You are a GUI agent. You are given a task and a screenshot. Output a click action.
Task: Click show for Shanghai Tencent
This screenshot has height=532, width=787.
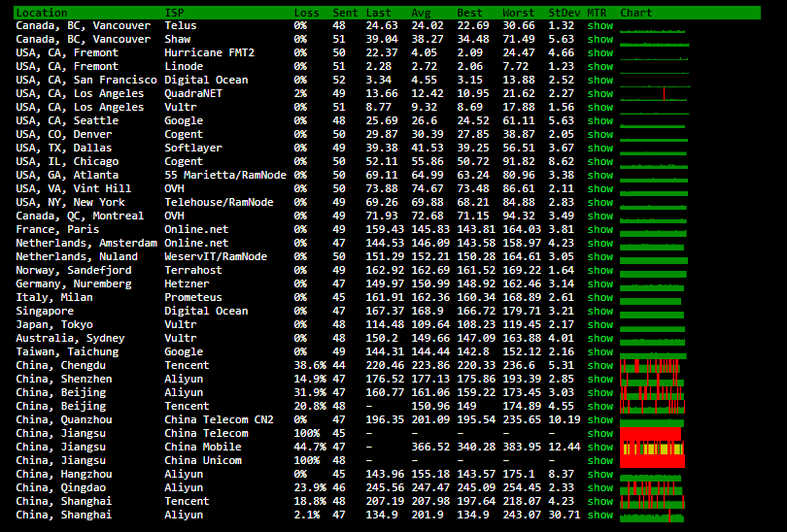(600, 501)
